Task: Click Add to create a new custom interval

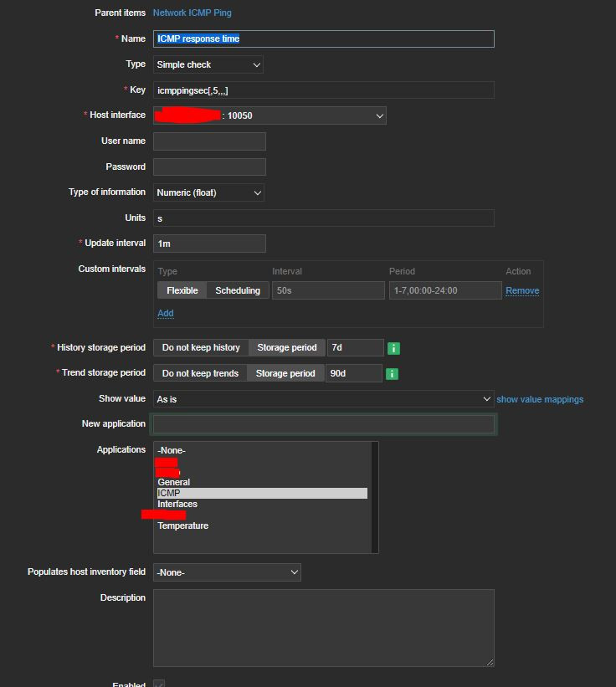Action: 165,313
